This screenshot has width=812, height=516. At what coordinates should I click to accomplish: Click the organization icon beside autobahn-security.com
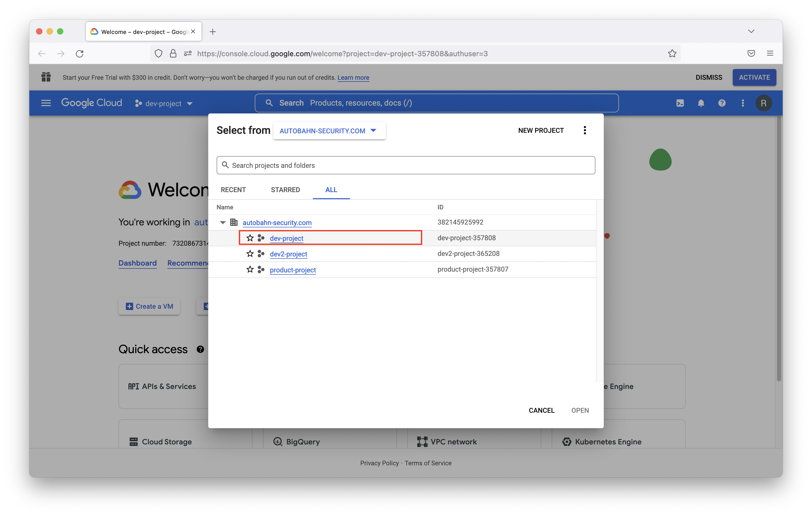pyautogui.click(x=234, y=222)
